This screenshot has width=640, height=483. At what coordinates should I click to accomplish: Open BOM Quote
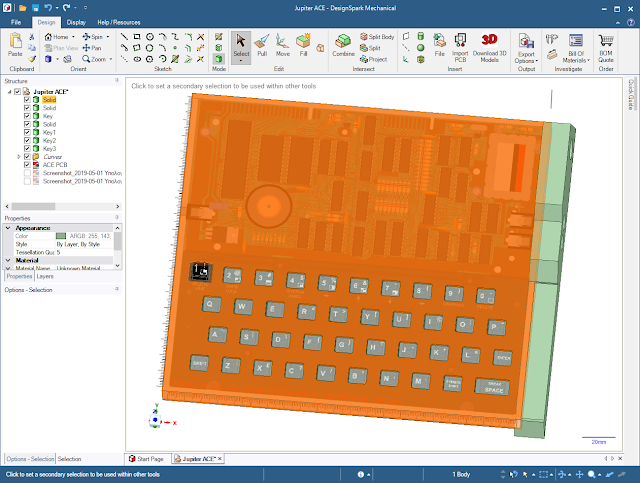(x=606, y=47)
